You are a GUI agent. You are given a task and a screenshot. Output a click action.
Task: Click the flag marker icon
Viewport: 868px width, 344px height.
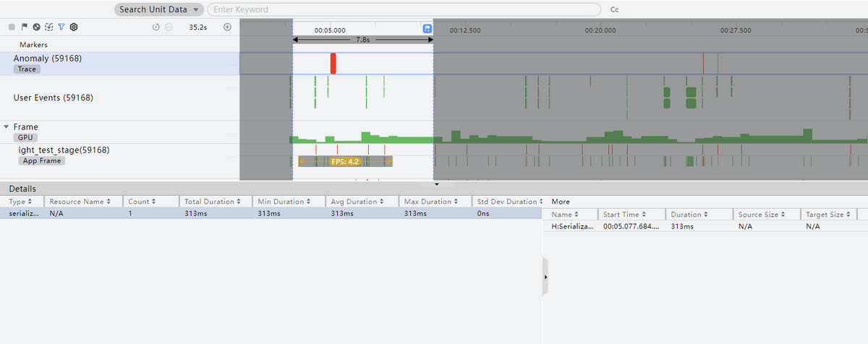coord(24,27)
